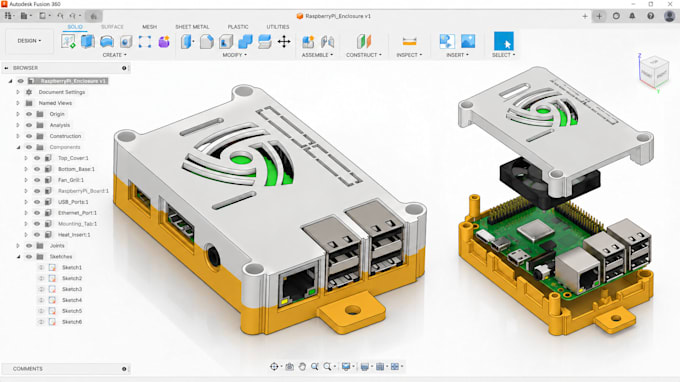The image size is (680, 382).
Task: Click the Joint tool icon
Action: [327, 42]
